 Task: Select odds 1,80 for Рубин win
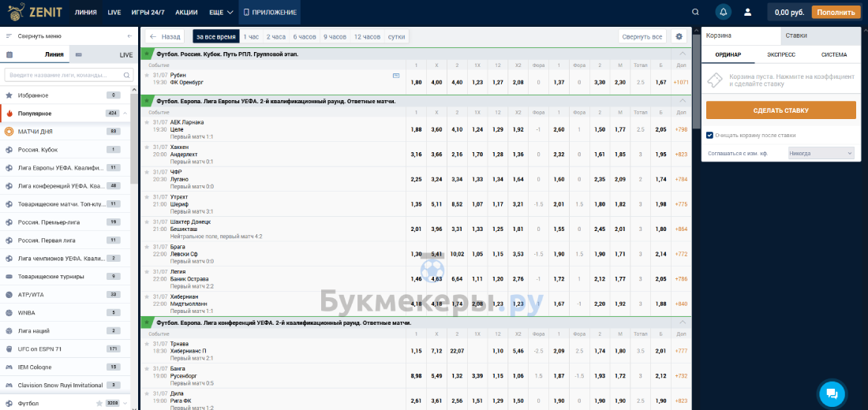click(x=417, y=83)
